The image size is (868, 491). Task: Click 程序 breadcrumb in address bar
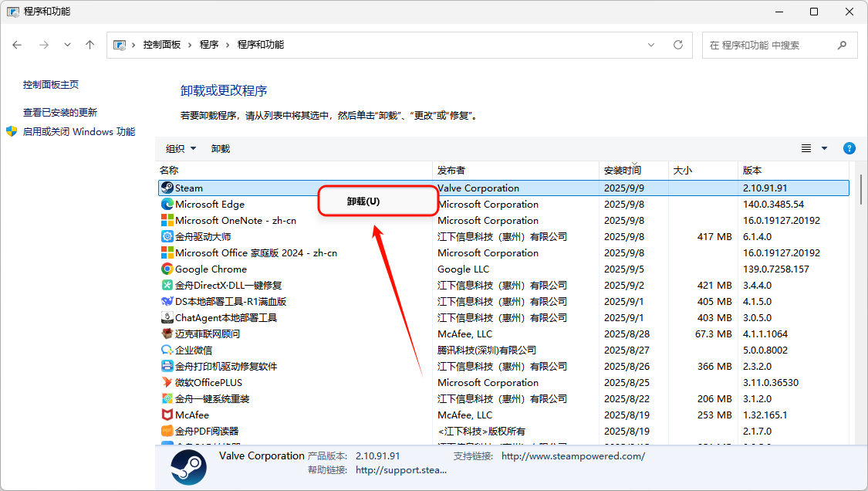[x=208, y=44]
